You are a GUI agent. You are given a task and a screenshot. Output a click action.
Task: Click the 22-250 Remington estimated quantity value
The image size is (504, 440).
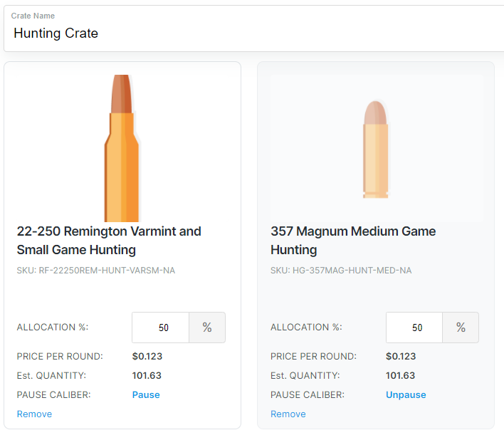tap(147, 375)
